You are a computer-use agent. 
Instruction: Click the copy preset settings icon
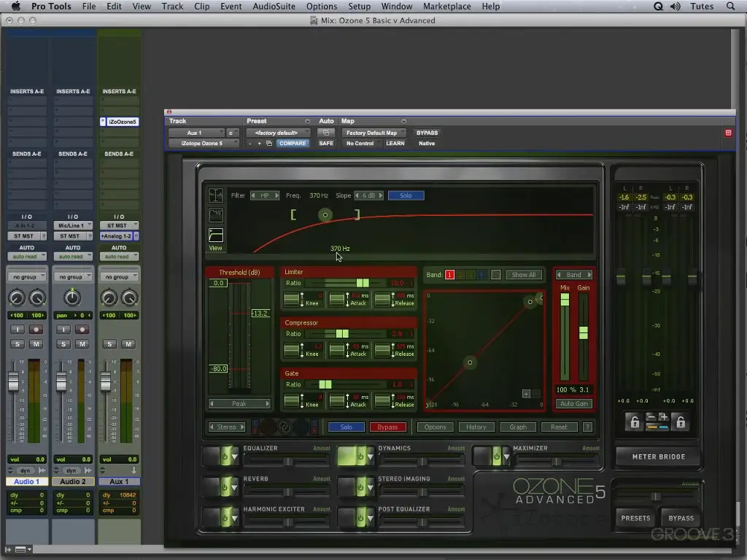click(x=269, y=144)
